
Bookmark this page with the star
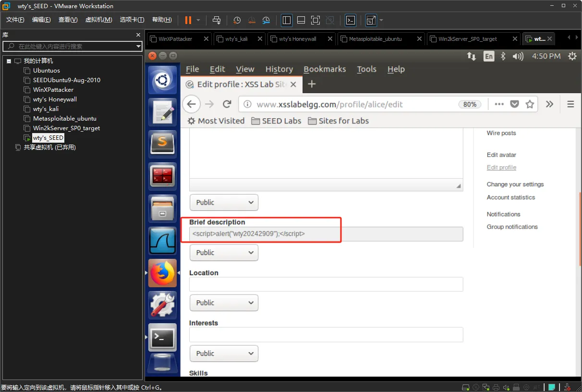(530, 104)
